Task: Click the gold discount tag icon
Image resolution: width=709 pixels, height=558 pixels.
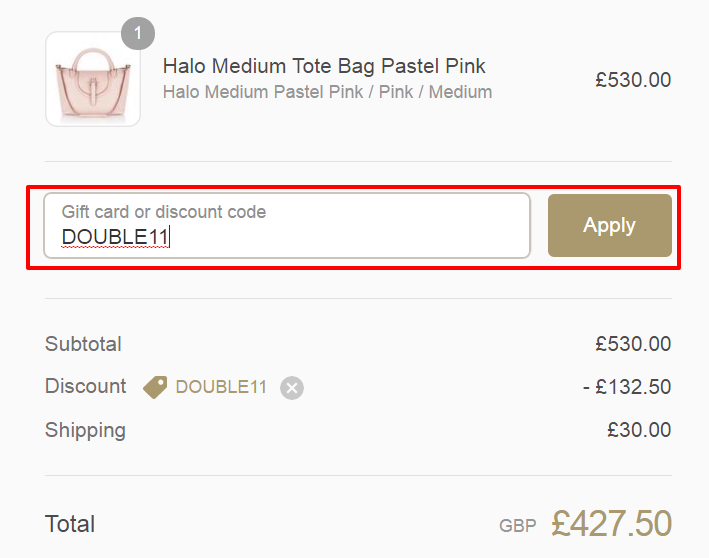Action: [155, 388]
